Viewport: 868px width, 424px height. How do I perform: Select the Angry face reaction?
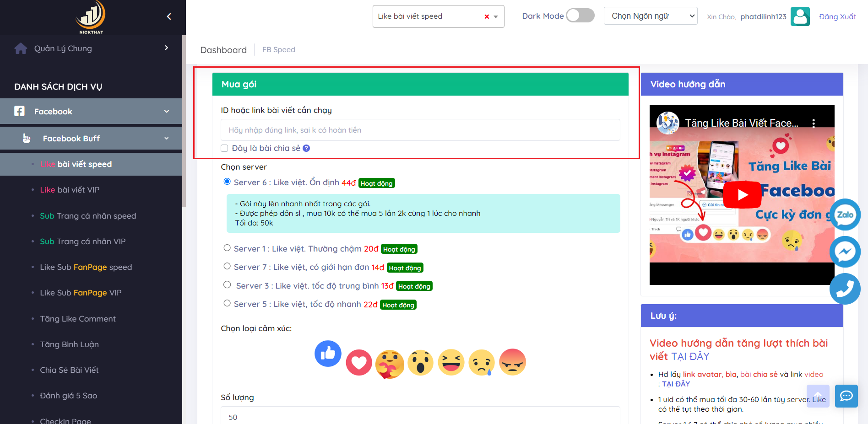(512, 362)
